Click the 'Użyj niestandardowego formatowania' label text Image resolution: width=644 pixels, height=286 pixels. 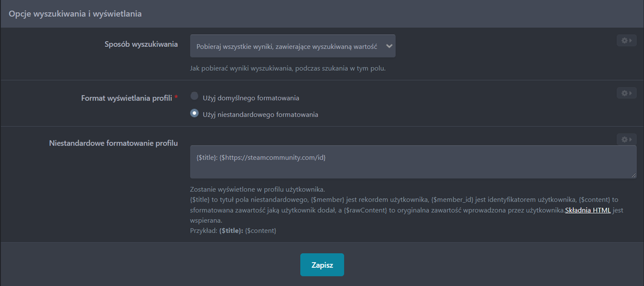pos(260,115)
